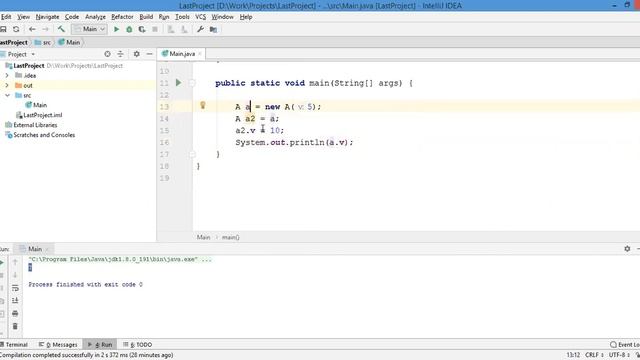Click the print icon in Run panel
640x360 pixels.
pos(15,313)
